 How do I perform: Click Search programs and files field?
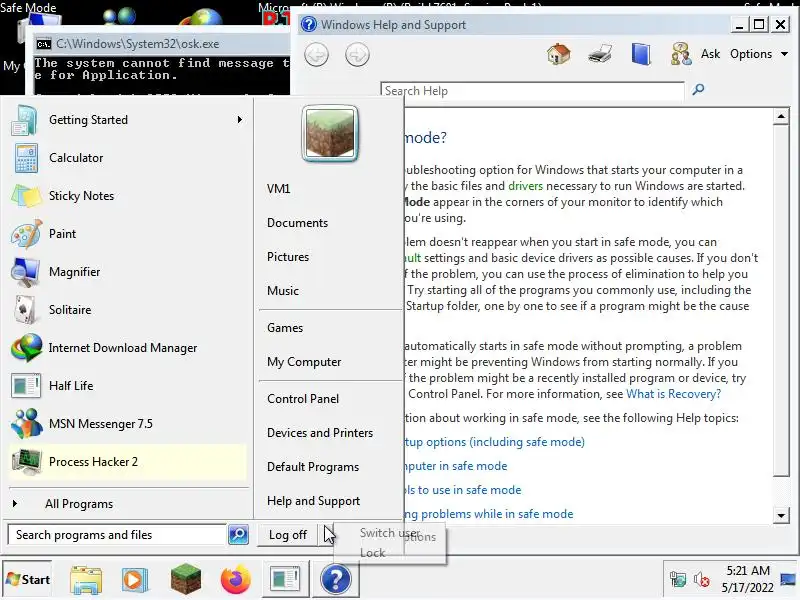tap(117, 535)
